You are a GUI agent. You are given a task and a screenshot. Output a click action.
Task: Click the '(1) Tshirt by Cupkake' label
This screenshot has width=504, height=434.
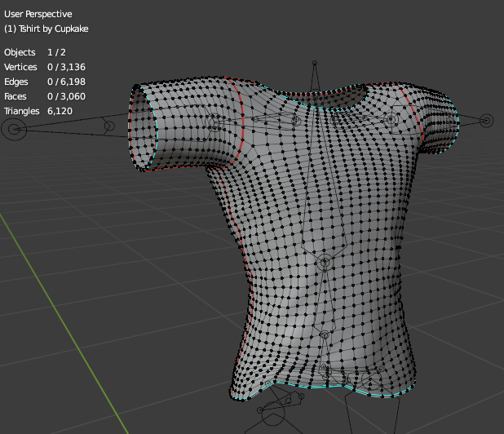[x=46, y=29]
